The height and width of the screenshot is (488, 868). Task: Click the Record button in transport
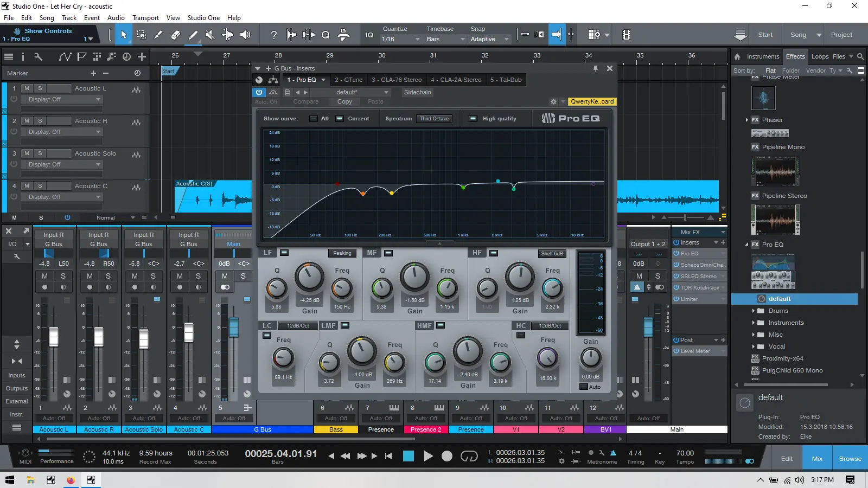(446, 457)
